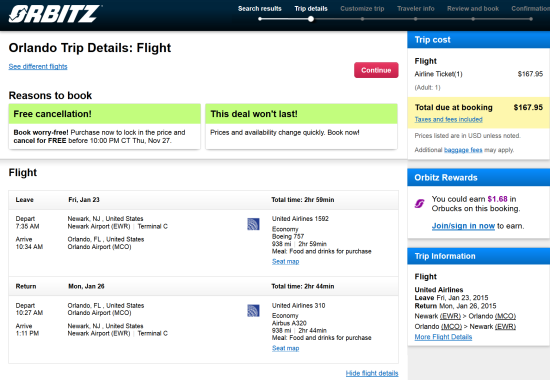Select the Trip details progress step

point(311,8)
